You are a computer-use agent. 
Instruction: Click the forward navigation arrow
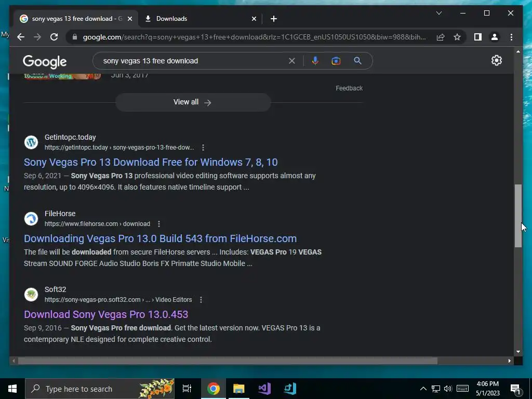click(x=37, y=37)
